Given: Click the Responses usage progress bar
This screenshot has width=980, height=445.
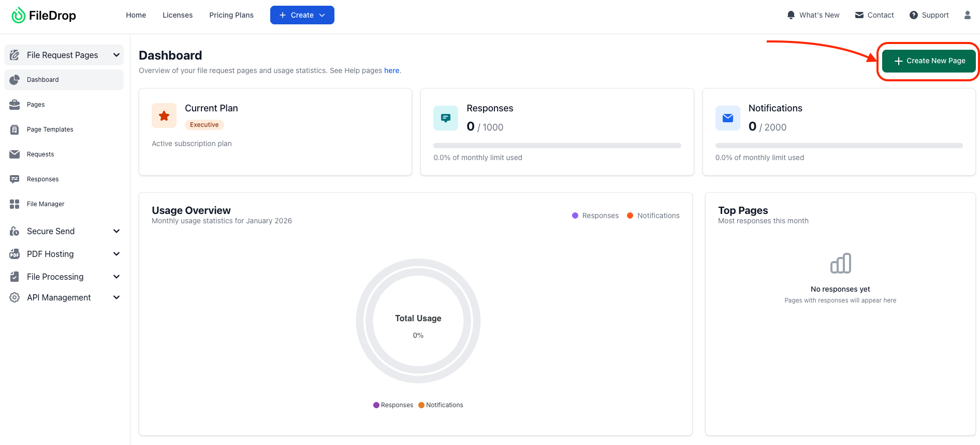Looking at the screenshot, I should pos(557,146).
